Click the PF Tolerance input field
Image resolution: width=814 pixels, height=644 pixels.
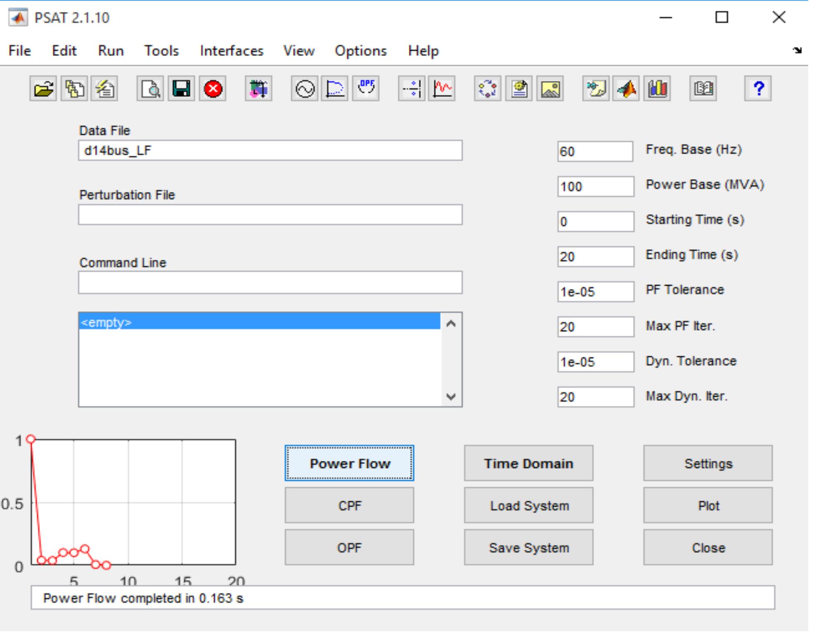[595, 292]
